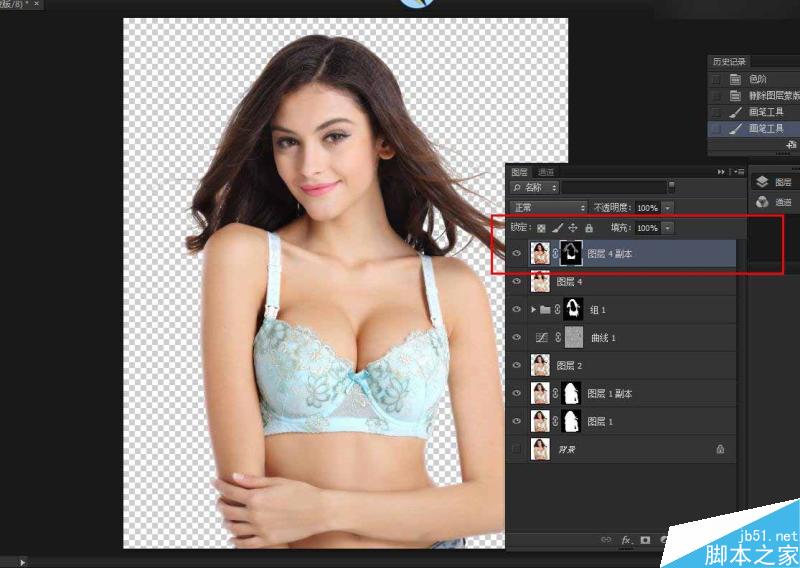Click the link layers chain icon at panel bottom

pos(606,539)
